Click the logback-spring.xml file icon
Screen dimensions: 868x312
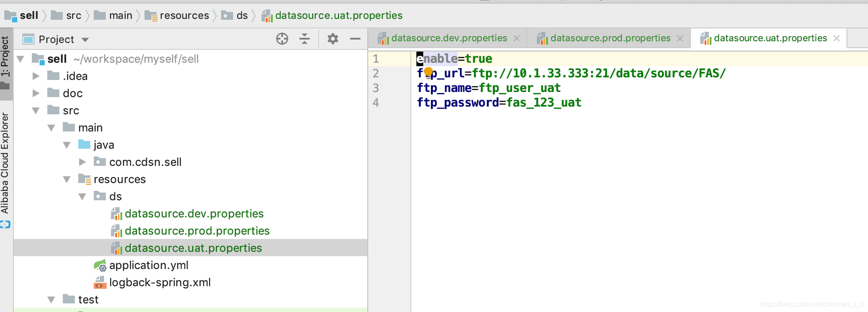(x=100, y=282)
